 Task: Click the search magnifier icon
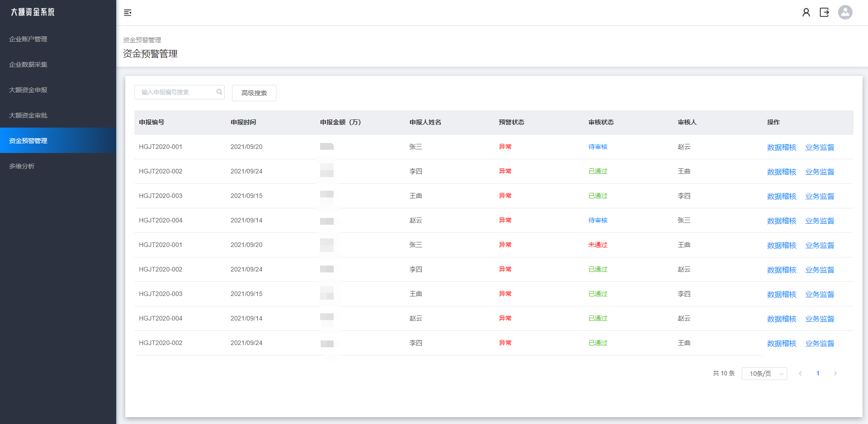click(x=219, y=92)
